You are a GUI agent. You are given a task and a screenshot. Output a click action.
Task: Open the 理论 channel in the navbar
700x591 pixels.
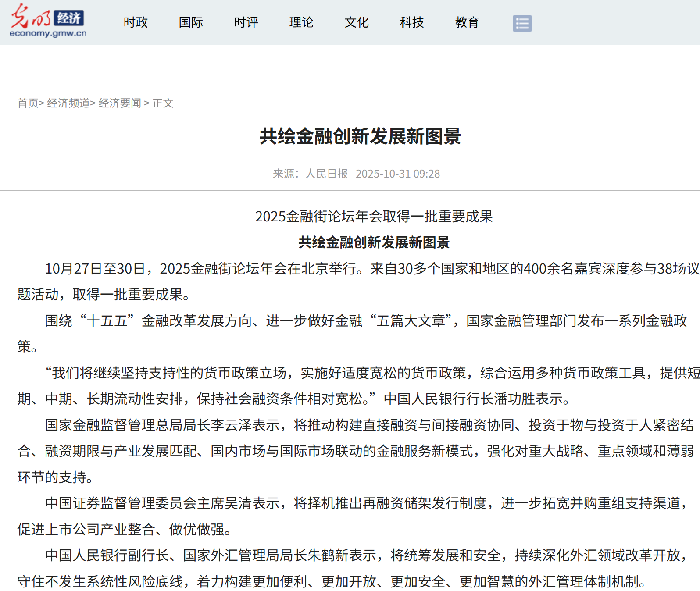[x=301, y=22]
